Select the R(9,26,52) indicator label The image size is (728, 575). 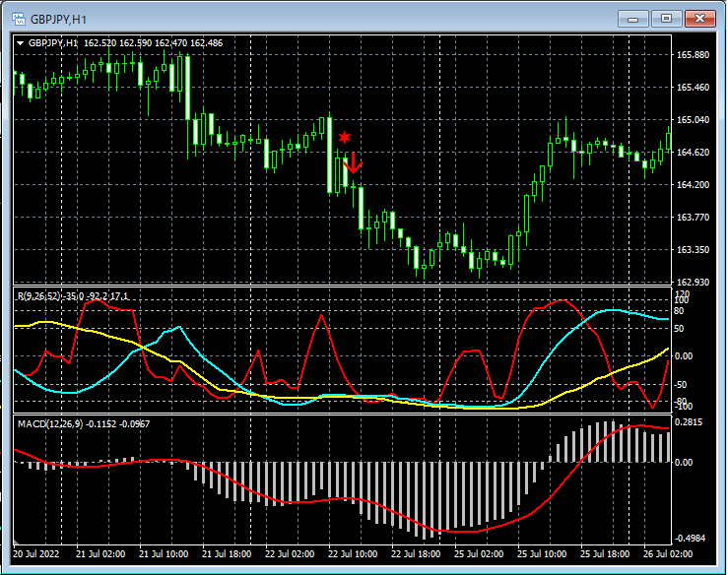[39, 296]
